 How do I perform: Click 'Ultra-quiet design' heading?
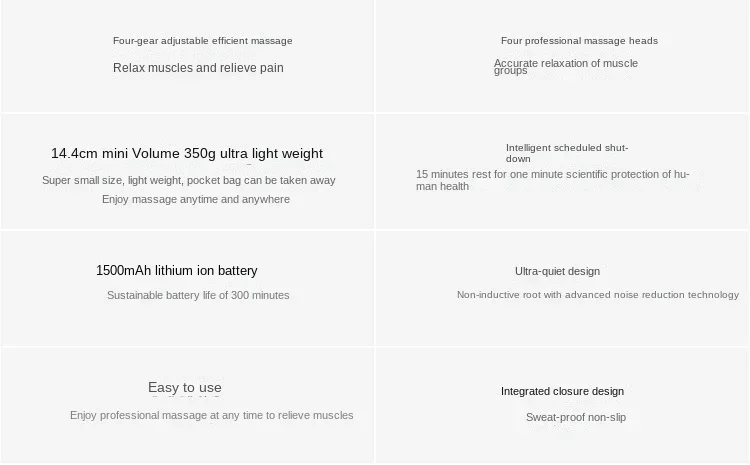[x=557, y=271]
